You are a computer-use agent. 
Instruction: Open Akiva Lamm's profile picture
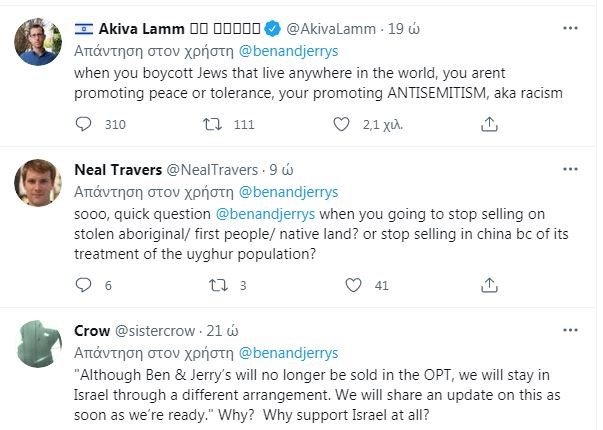(38, 42)
